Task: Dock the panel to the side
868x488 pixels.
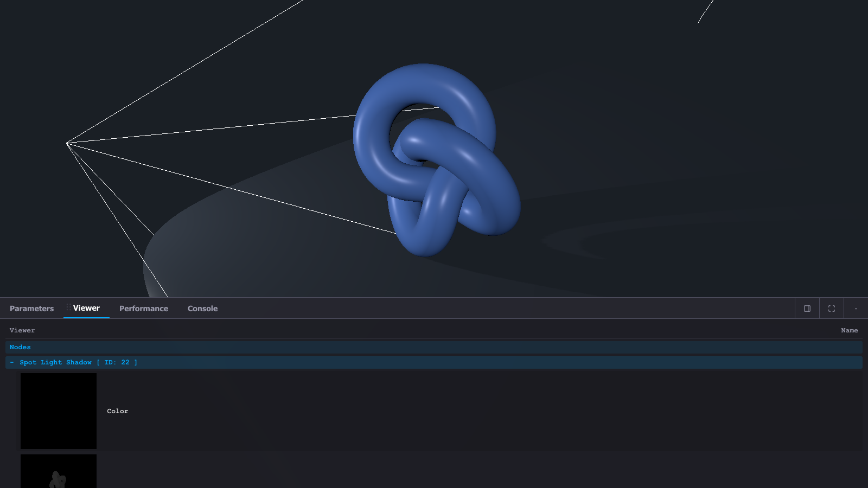Action: coord(807,309)
